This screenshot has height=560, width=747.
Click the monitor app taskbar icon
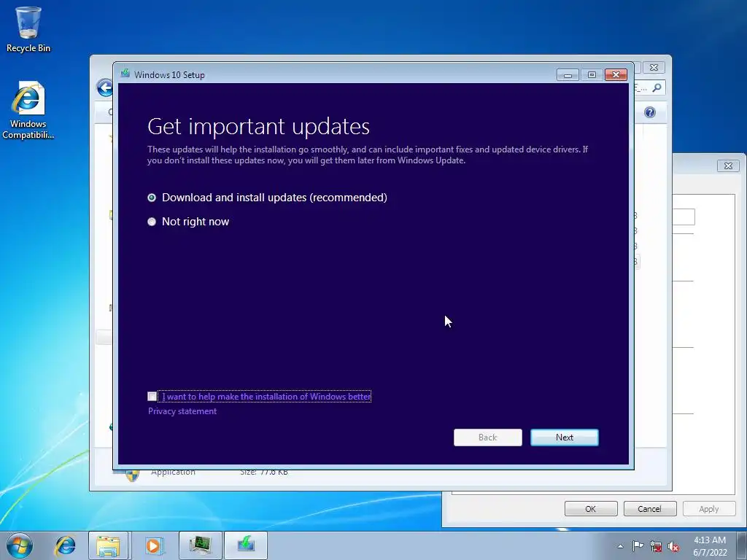[200, 545]
